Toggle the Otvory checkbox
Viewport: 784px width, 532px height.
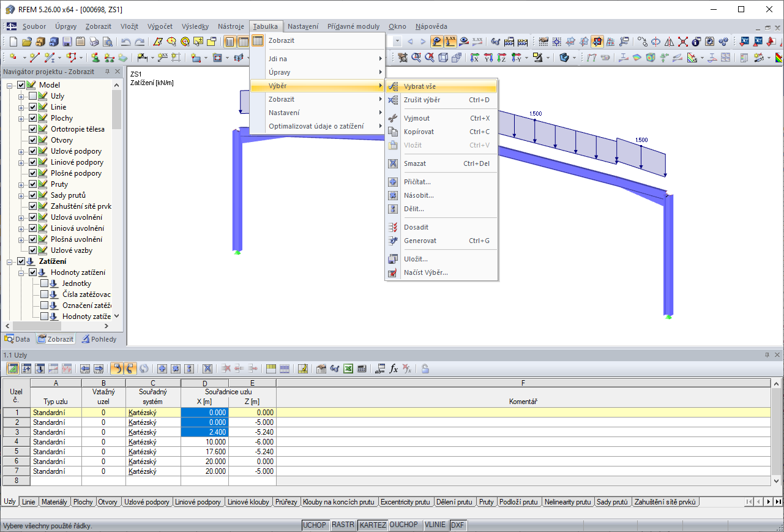pos(33,140)
